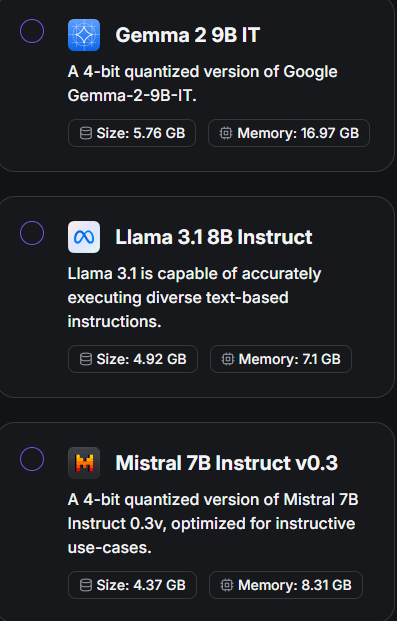Click the disk icon next to Size: 5.76 GB

click(86, 133)
